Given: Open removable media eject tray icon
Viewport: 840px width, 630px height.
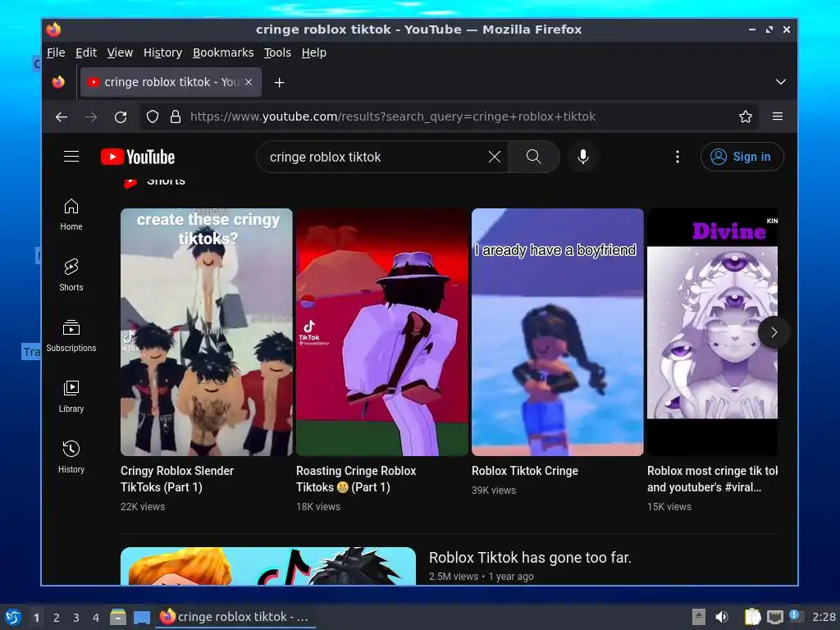Looking at the screenshot, I should 699,617.
